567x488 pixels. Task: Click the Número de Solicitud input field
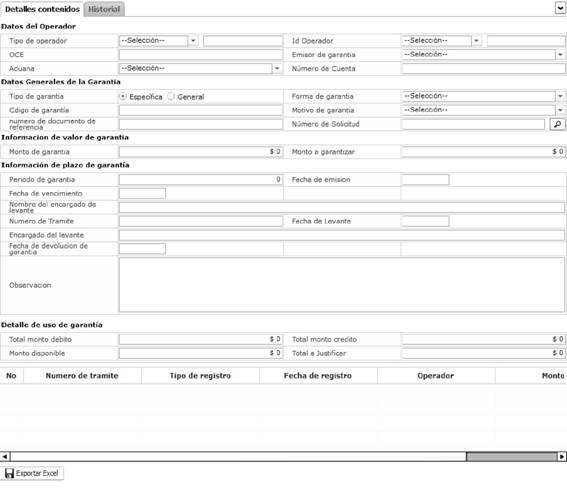click(x=473, y=124)
